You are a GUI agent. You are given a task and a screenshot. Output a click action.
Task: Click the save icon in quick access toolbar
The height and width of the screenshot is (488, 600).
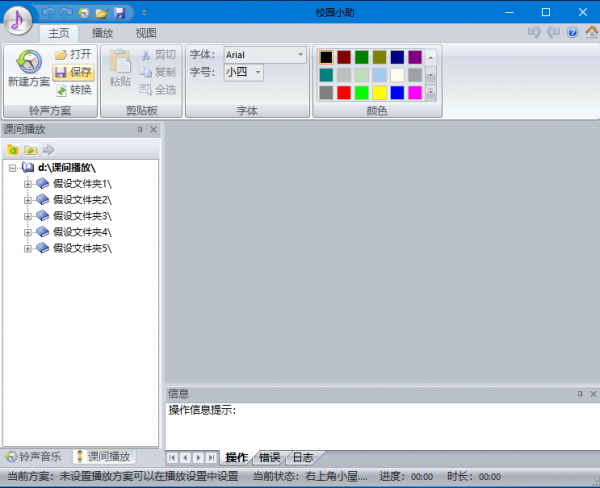pyautogui.click(x=119, y=13)
